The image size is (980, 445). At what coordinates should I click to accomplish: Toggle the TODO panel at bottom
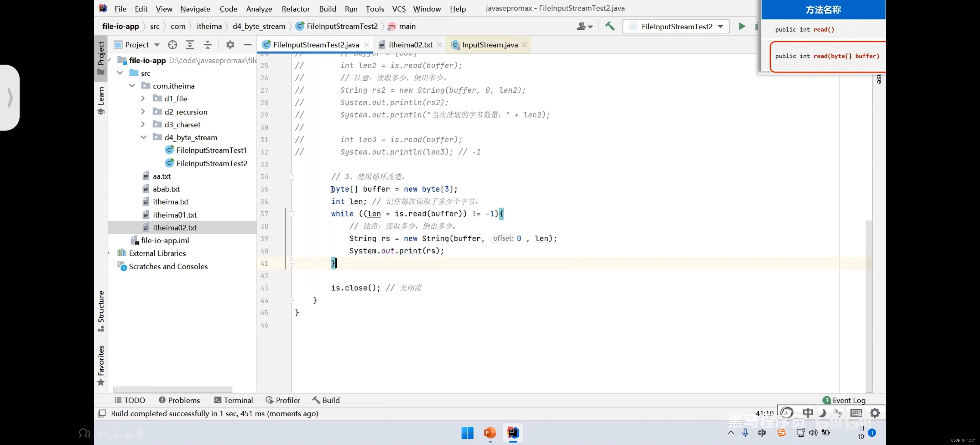[x=130, y=400]
